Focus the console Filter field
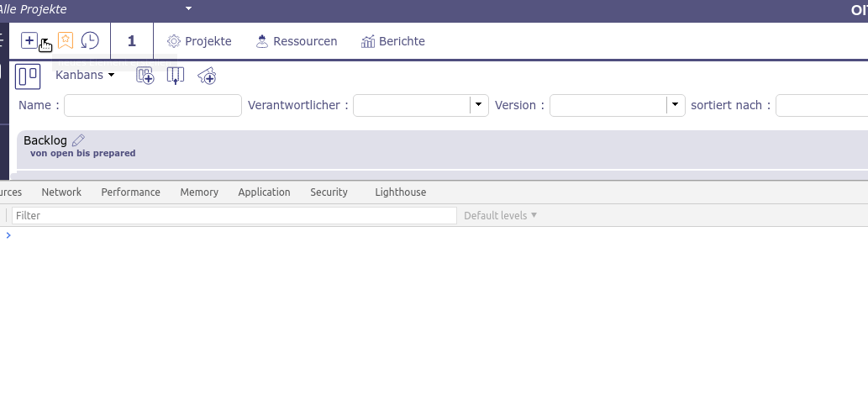The image size is (868, 395). click(234, 216)
